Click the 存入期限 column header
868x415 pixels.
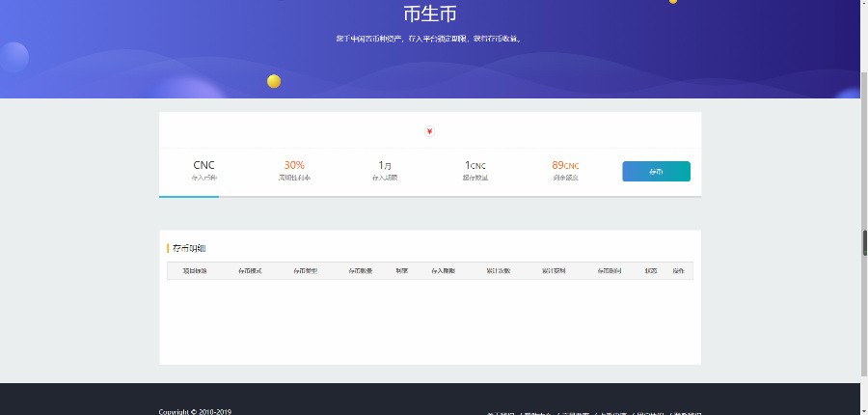coord(444,271)
